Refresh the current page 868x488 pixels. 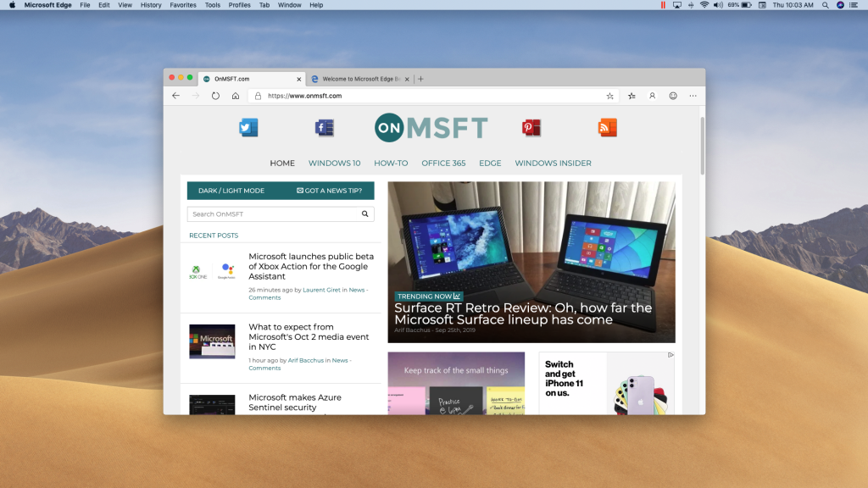[216, 96]
